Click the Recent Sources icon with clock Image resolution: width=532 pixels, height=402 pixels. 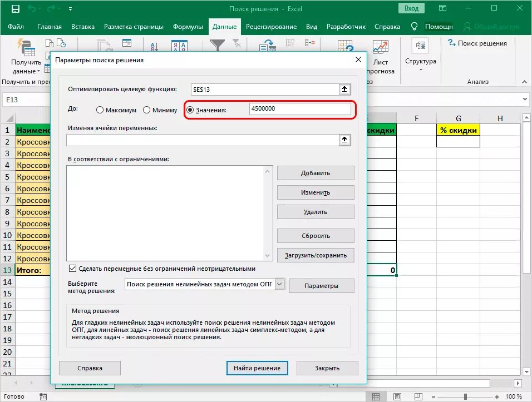(61, 43)
